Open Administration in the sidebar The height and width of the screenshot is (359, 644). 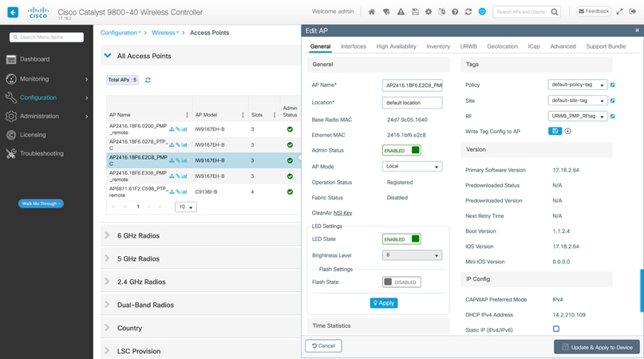[x=47, y=116]
